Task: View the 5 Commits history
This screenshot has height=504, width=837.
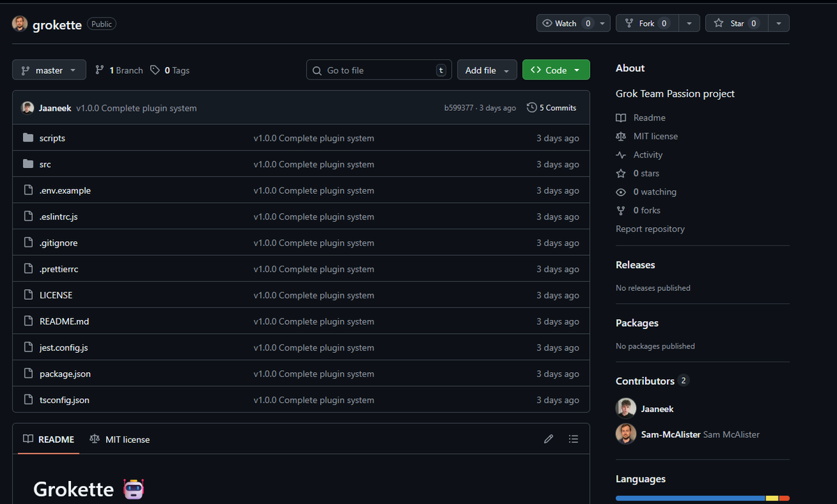Action: pyautogui.click(x=552, y=107)
